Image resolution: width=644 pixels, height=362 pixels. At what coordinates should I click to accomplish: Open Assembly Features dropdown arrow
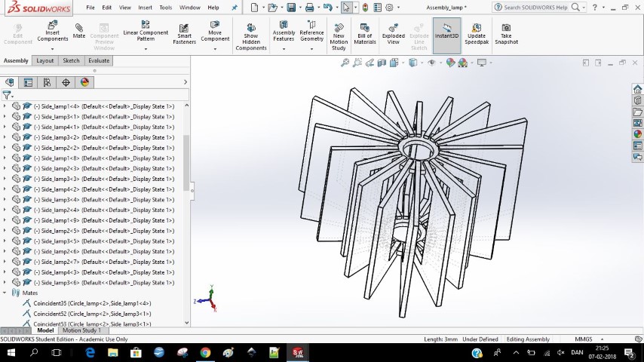[284, 49]
